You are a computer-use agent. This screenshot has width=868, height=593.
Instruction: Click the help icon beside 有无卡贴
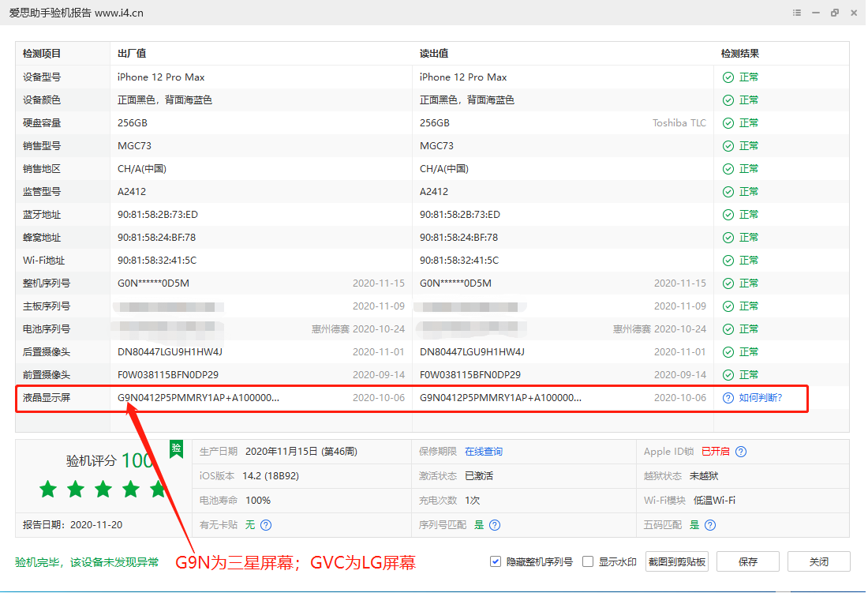click(x=266, y=525)
